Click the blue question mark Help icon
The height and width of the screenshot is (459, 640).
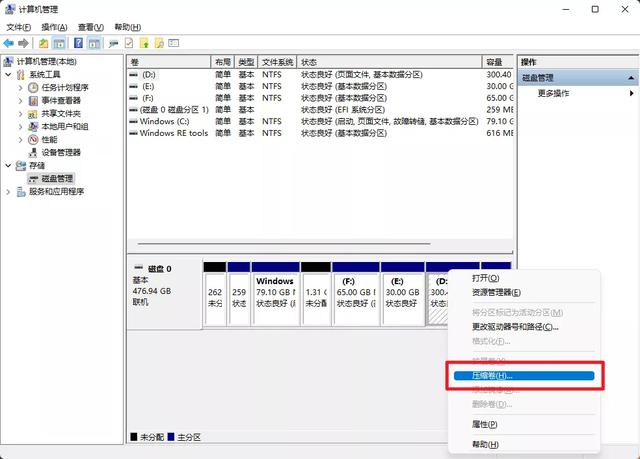(x=78, y=43)
